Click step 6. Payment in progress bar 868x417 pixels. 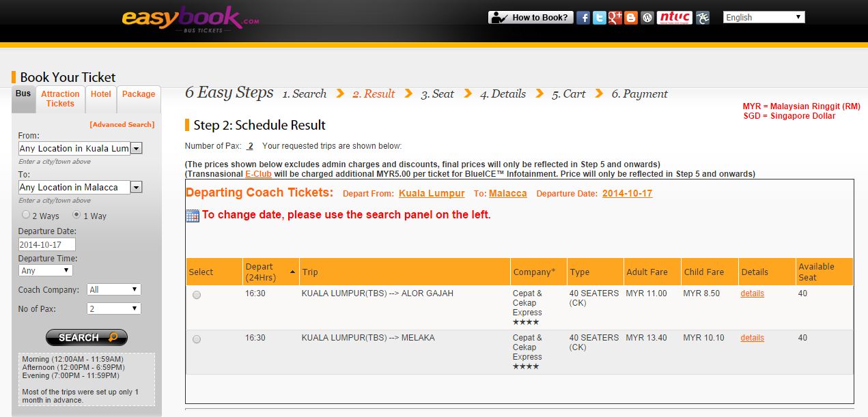[x=639, y=94]
